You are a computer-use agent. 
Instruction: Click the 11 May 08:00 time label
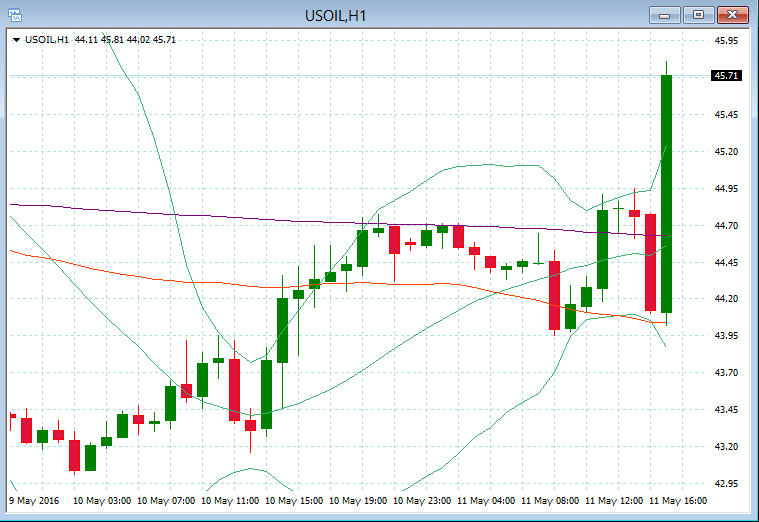click(550, 501)
